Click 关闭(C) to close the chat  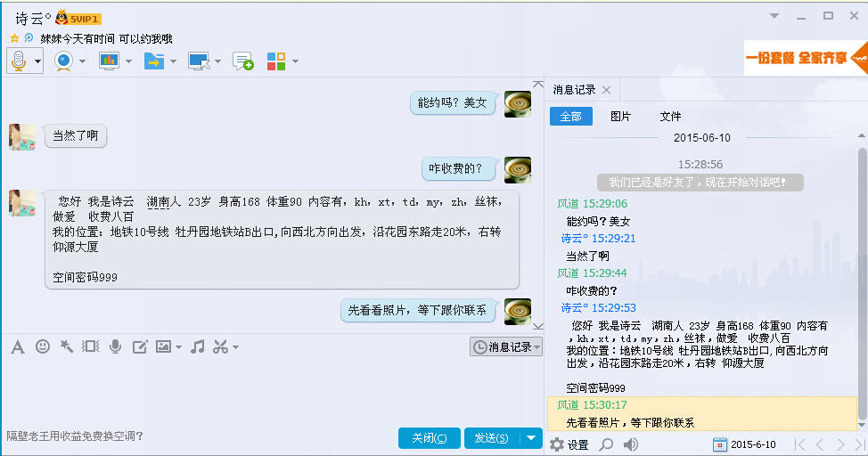pos(429,437)
